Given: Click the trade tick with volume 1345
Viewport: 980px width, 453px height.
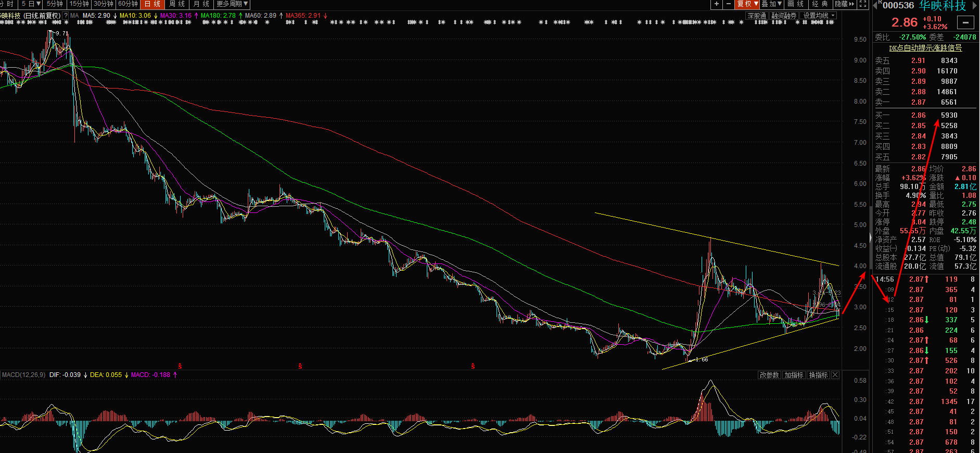Looking at the screenshot, I should [x=926, y=401].
